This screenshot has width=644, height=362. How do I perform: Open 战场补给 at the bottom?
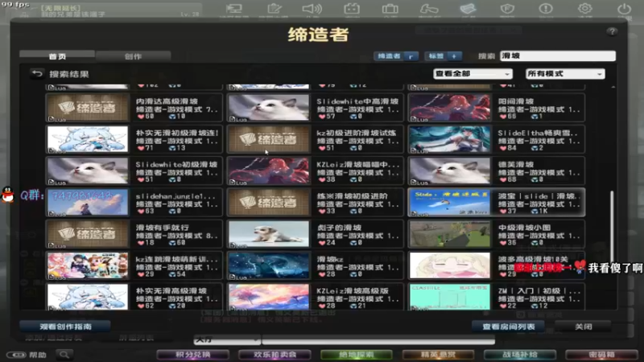click(x=520, y=355)
